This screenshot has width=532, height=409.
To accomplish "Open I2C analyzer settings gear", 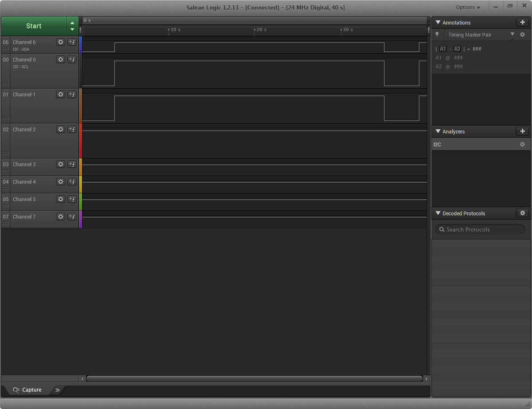I will [522, 145].
